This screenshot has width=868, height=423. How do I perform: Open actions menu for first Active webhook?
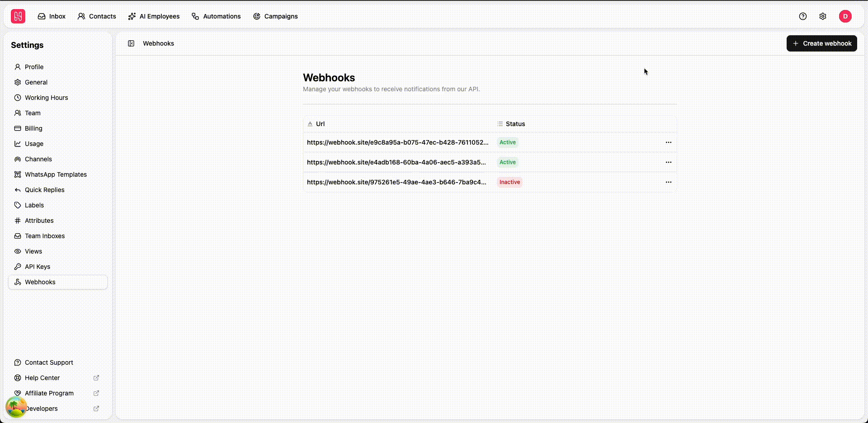[x=669, y=142]
